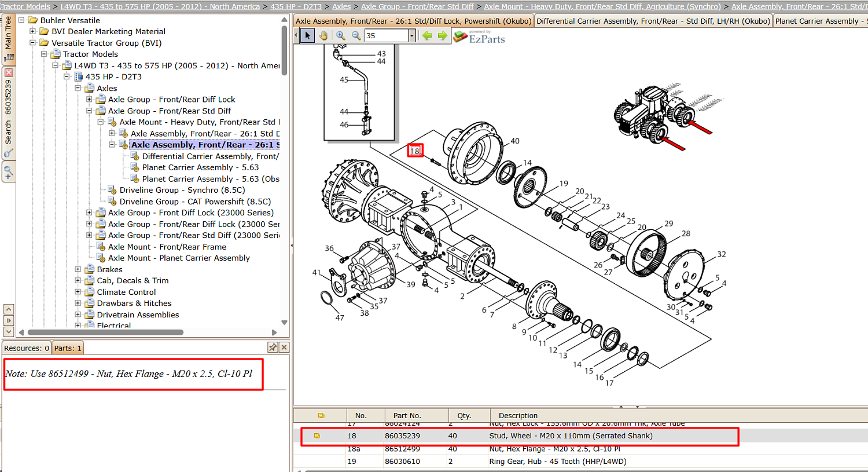Viewport: 868px width, 472px height.
Task: Click the 435 HP - D2T3 model icon
Action: [x=78, y=77]
